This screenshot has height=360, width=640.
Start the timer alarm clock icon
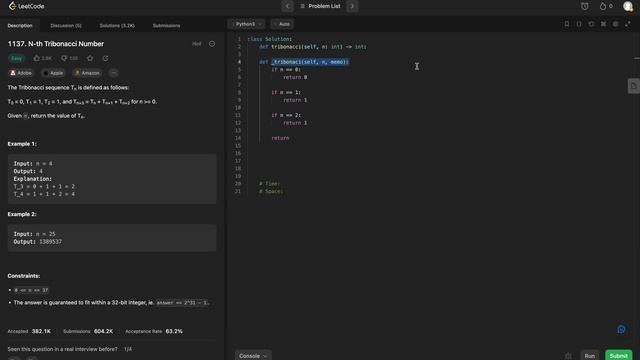pos(584,6)
